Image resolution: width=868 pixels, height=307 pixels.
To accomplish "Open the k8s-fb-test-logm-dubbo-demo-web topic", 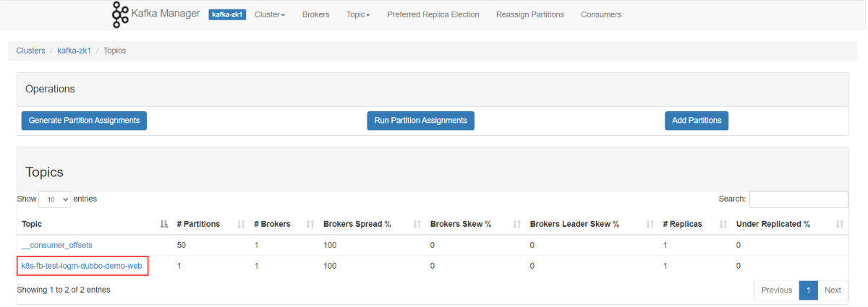I will point(82,266).
